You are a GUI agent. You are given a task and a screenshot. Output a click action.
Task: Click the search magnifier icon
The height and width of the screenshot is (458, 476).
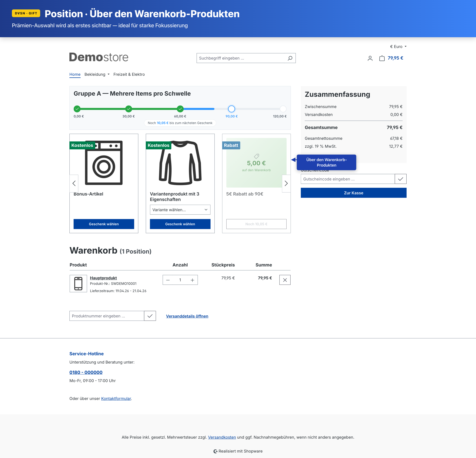(x=290, y=58)
